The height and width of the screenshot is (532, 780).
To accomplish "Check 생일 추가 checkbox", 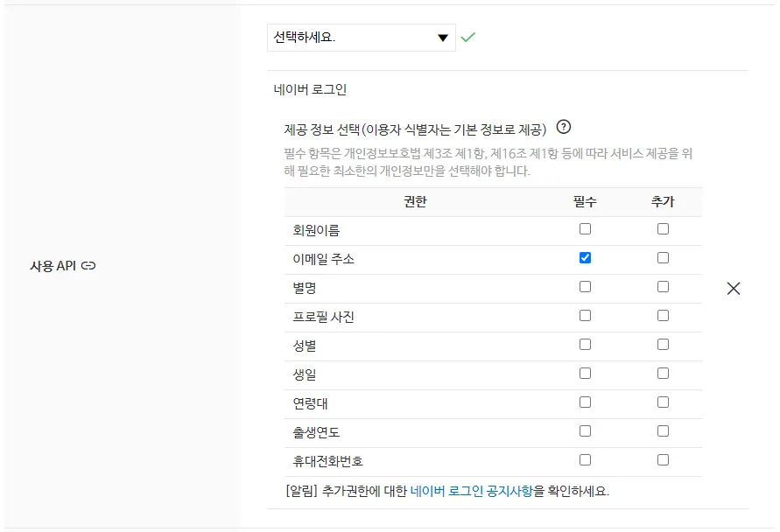I will click(x=663, y=374).
